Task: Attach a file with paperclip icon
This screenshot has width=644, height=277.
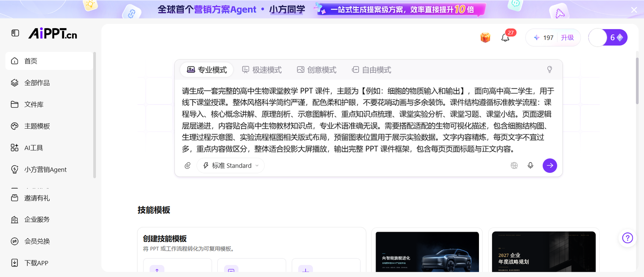Action: (x=188, y=166)
